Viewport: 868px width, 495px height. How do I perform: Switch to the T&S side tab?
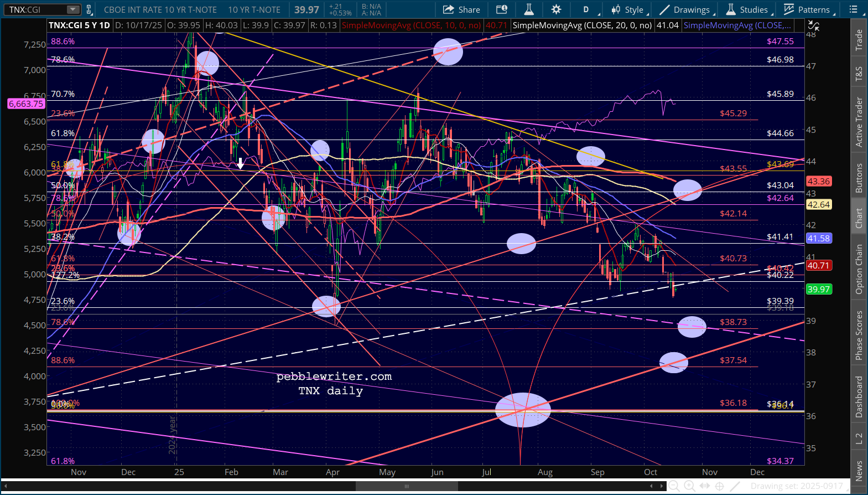859,74
